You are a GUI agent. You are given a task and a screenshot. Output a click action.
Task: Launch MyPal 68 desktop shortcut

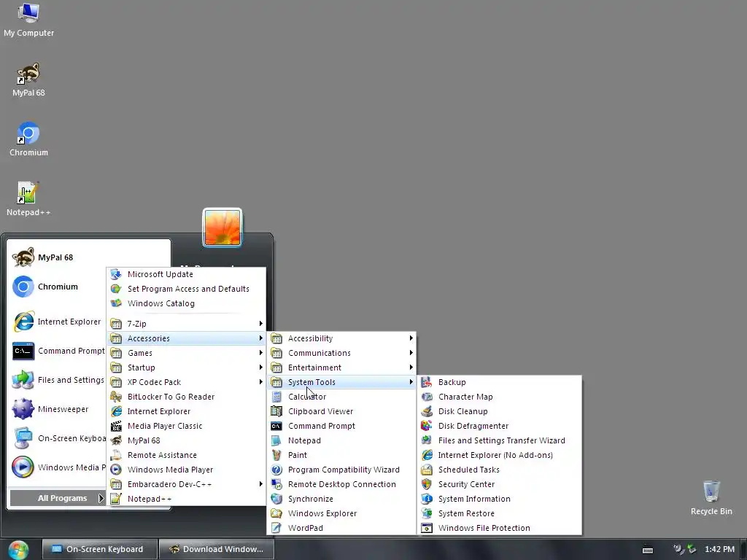click(x=28, y=79)
